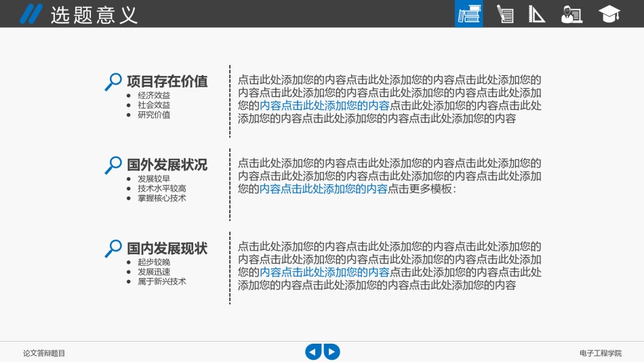This screenshot has width=644, height=362.
Task: Click blue link text in 国内发展现状 paragraph
Action: pyautogui.click(x=325, y=273)
